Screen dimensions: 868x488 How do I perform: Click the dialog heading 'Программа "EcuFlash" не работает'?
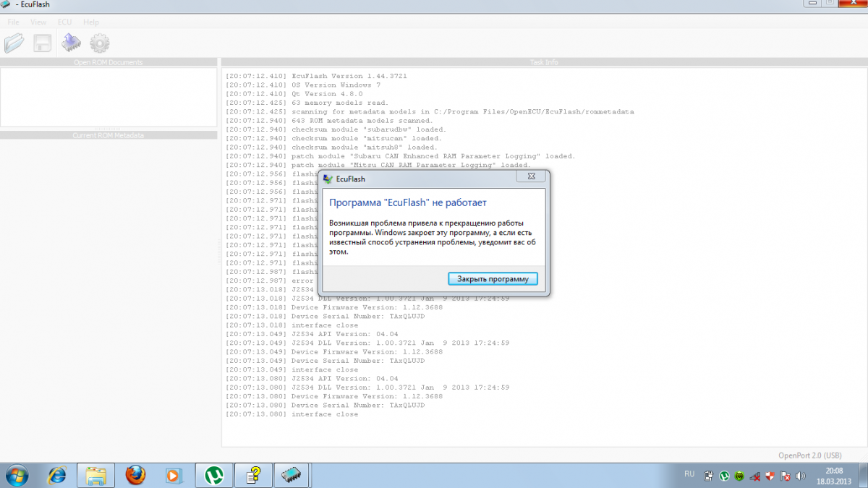408,202
